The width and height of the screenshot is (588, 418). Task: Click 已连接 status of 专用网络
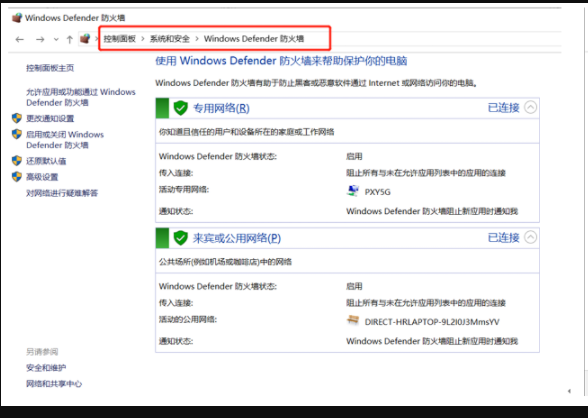tap(503, 108)
